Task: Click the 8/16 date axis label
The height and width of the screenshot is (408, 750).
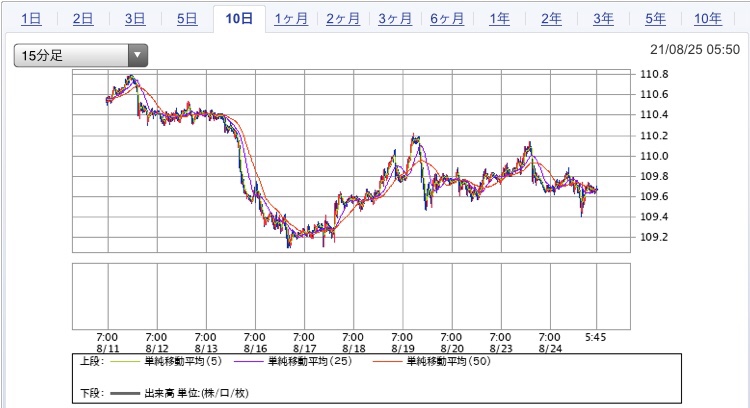Action: [255, 349]
